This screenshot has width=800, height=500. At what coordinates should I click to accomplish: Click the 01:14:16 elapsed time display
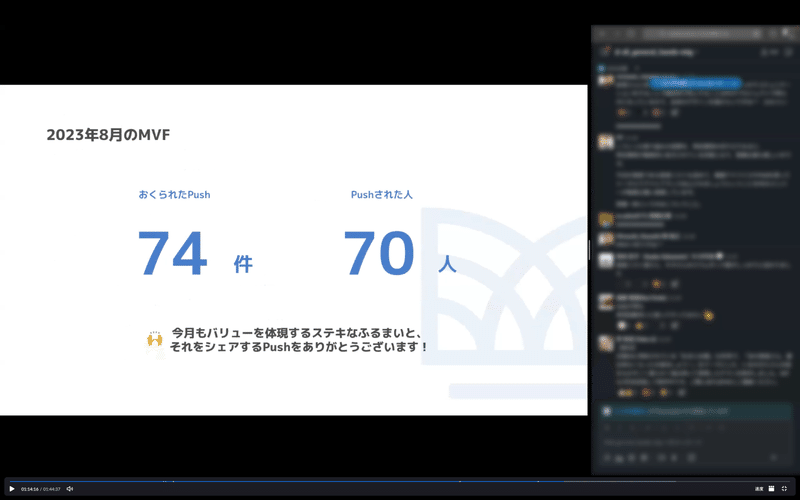[x=30, y=489]
